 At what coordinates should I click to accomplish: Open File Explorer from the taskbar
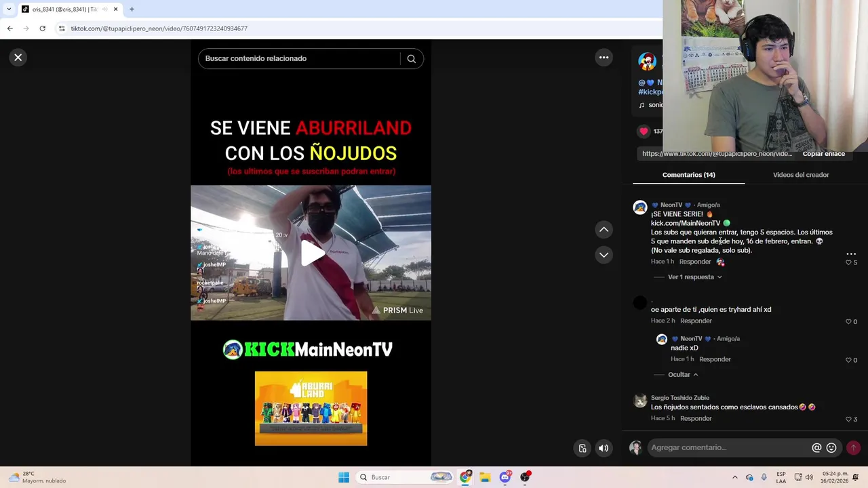(x=485, y=477)
